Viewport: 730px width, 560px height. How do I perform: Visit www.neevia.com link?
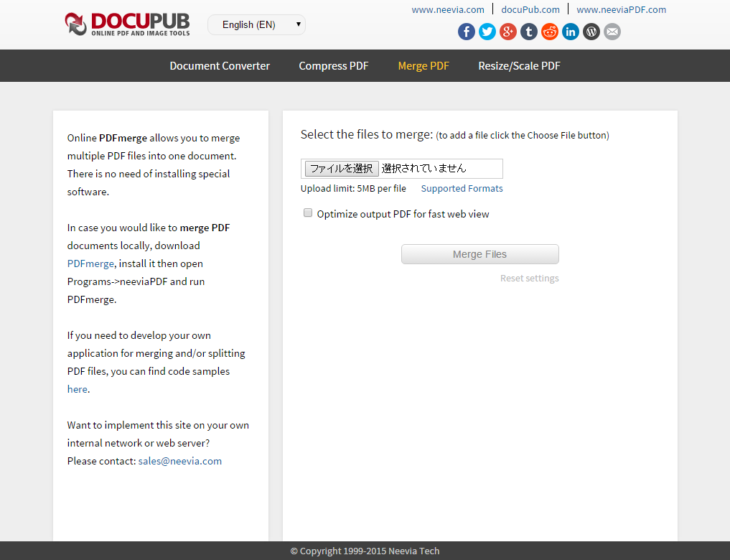448,9
